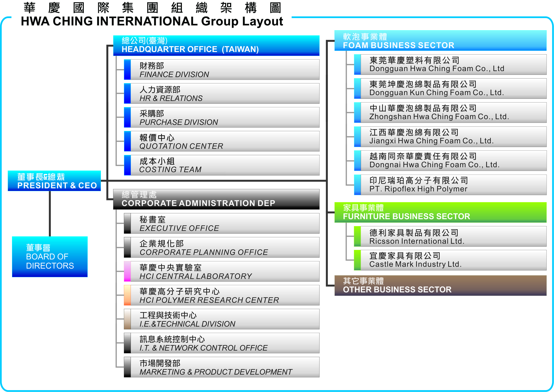
Task: Click the President & CEO box
Action: (54, 181)
